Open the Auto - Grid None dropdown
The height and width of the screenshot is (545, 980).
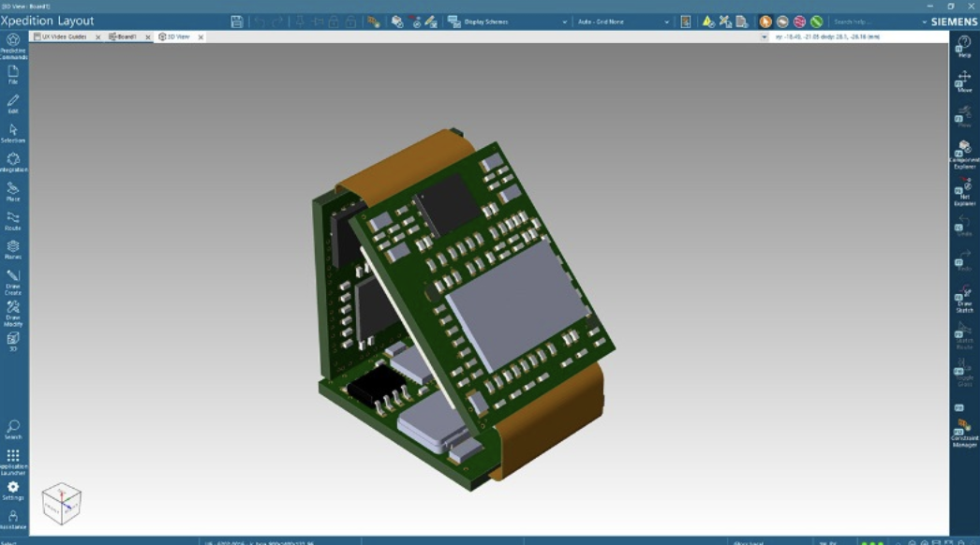[x=667, y=22]
